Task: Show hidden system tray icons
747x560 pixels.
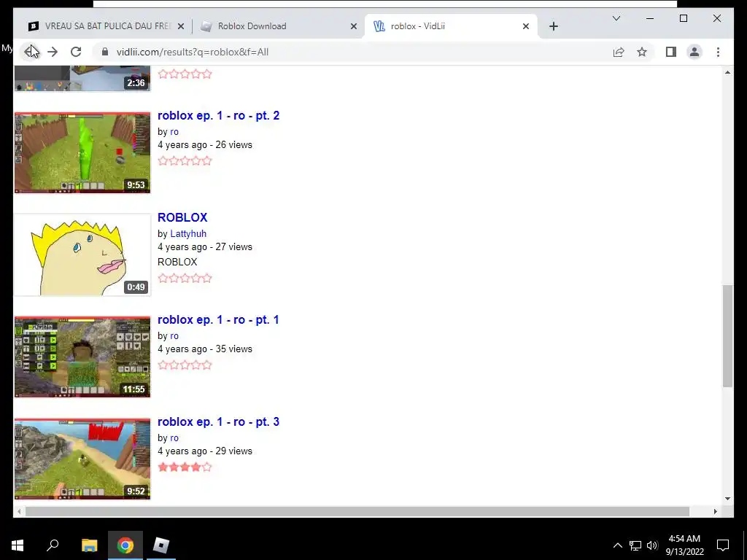Action: click(x=617, y=545)
